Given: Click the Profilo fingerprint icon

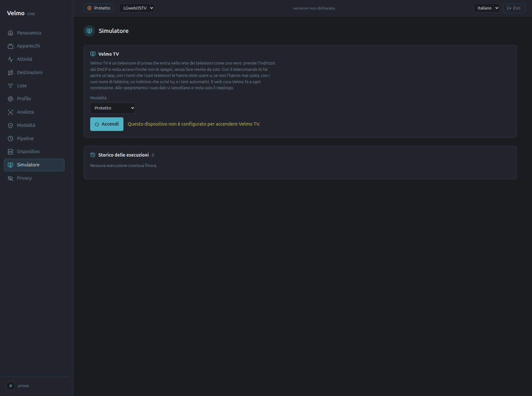Looking at the screenshot, I should pyautogui.click(x=10, y=99).
